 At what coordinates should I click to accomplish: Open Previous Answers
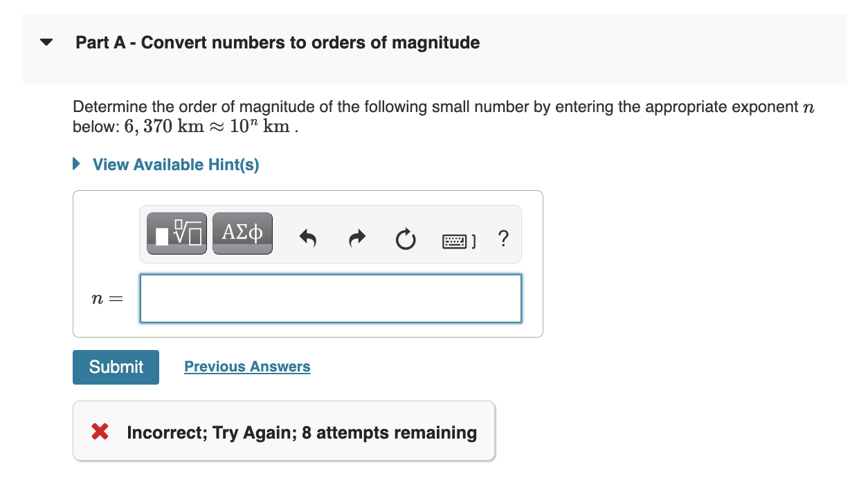tap(247, 366)
